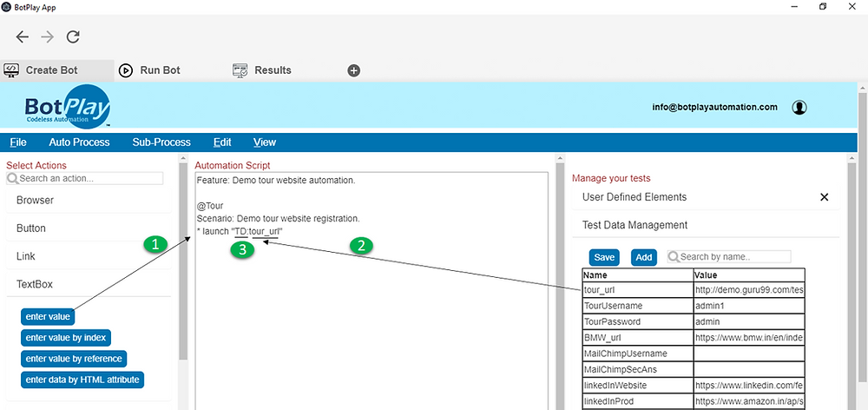Click the linkedin.com value cell

750,385
